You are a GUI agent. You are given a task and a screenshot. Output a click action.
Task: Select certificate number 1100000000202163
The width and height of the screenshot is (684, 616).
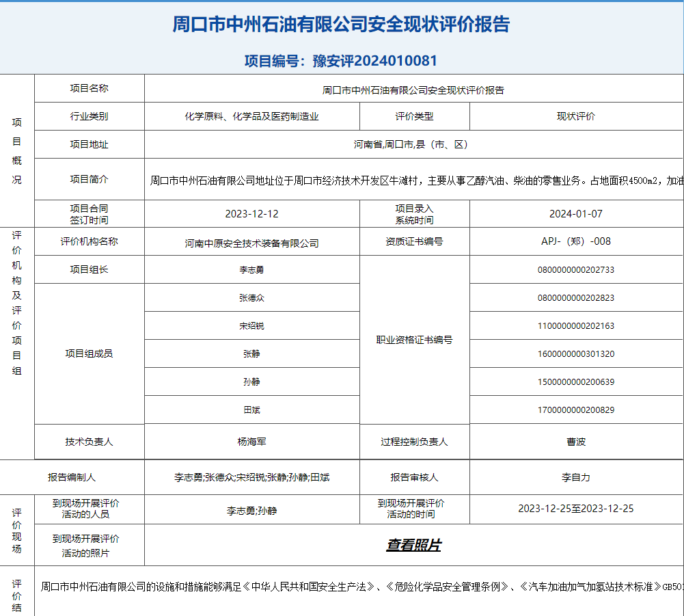576,325
